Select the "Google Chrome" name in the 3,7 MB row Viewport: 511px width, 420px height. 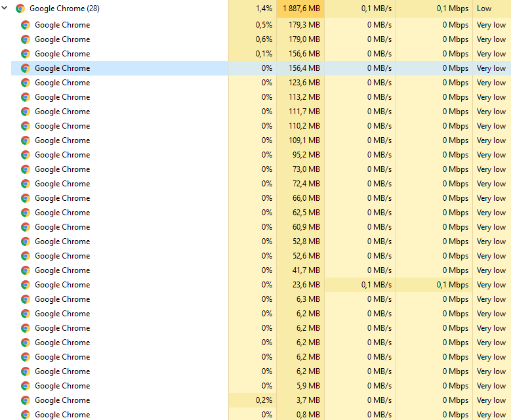[x=62, y=400]
